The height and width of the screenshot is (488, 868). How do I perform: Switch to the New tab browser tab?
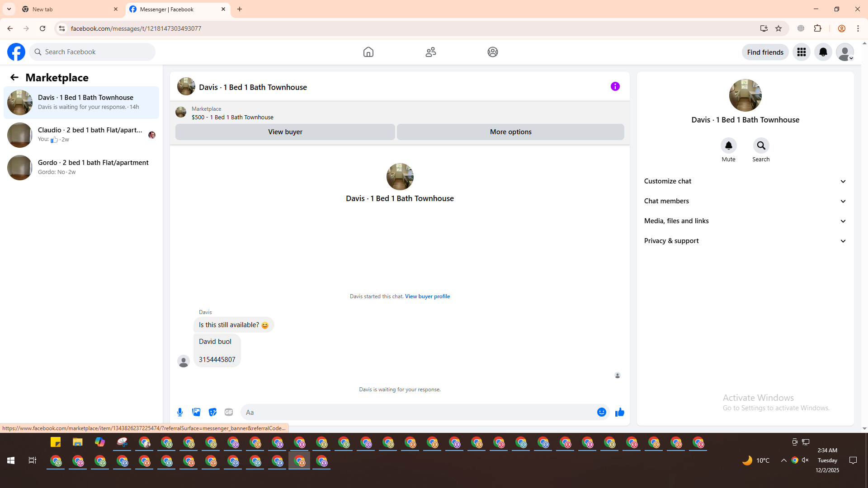68,9
